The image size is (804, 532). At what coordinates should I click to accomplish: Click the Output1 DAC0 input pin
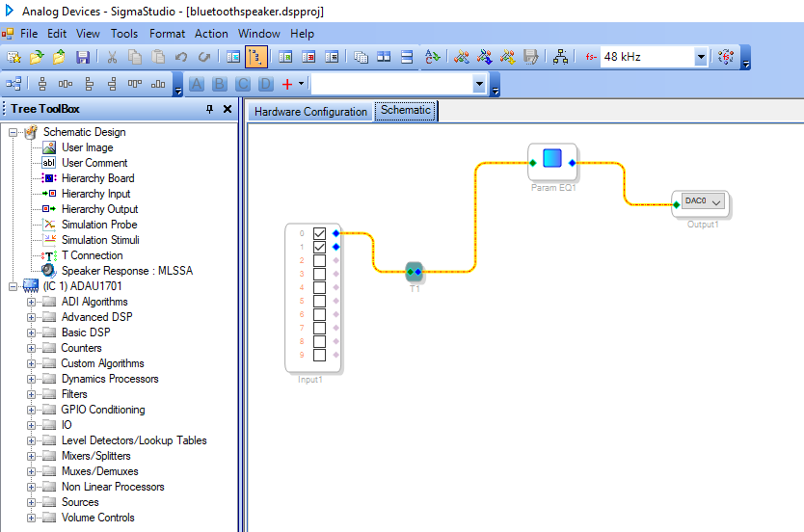pos(677,204)
